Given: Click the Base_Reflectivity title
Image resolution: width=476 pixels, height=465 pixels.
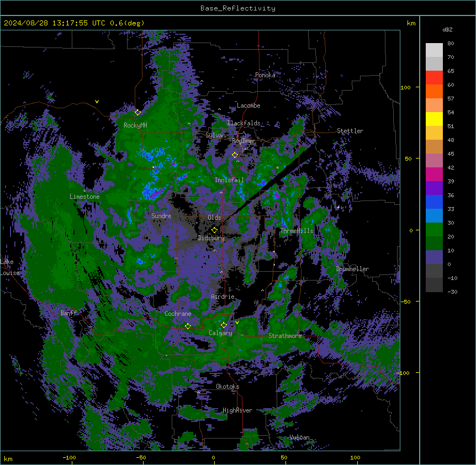Looking at the screenshot, I should [x=238, y=8].
